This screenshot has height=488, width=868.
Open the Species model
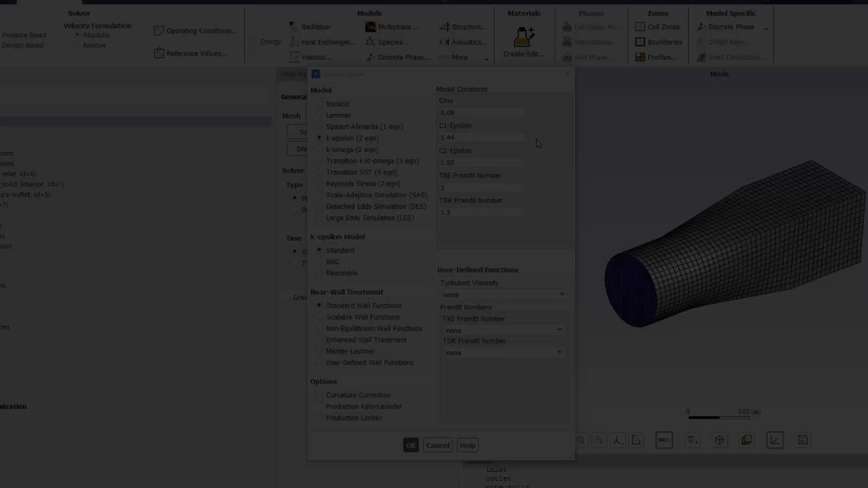click(x=387, y=42)
